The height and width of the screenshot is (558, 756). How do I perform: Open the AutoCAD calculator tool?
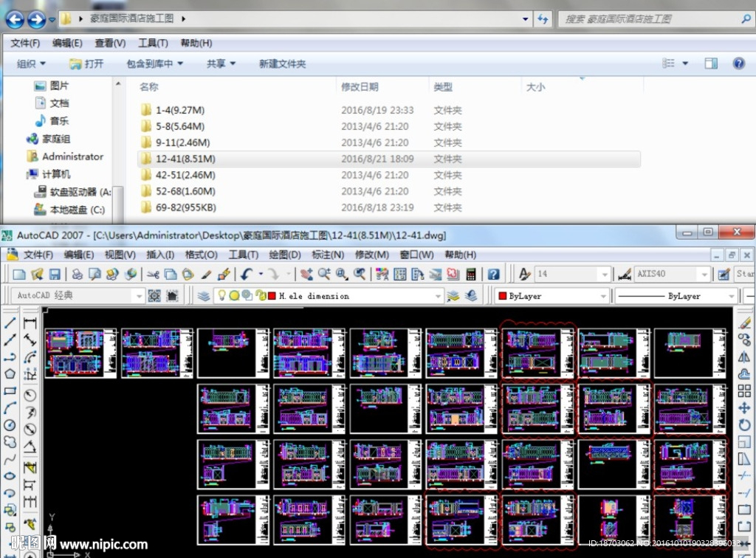[471, 274]
